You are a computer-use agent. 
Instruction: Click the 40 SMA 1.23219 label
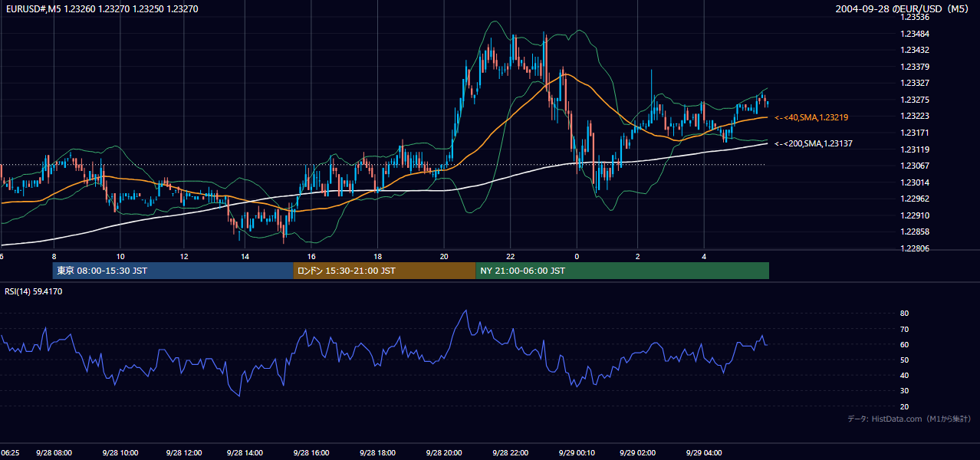811,117
